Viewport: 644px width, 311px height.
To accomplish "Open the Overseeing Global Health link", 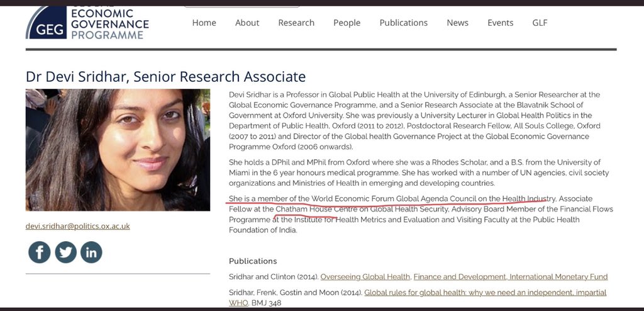I will pos(365,277).
